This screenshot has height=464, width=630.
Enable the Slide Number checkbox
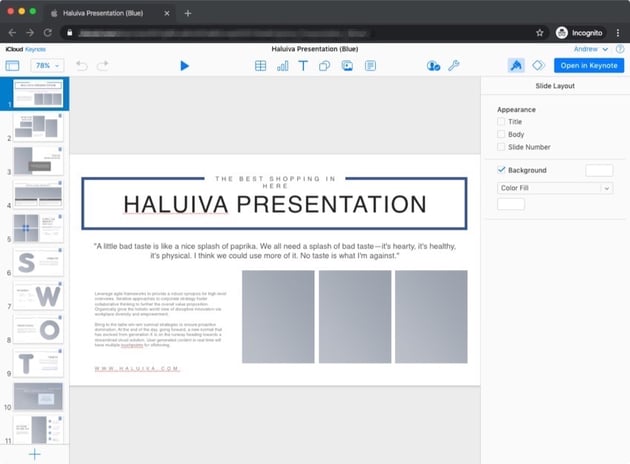(501, 147)
